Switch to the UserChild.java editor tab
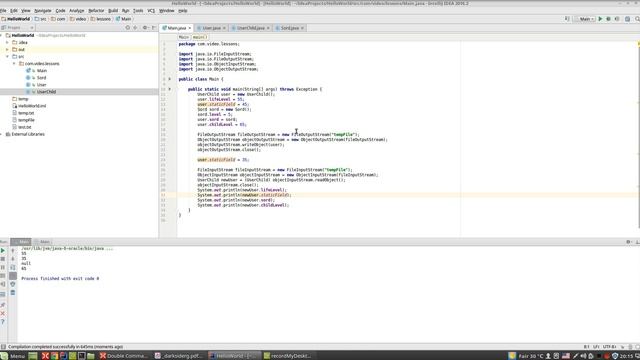Screen dimensions: 640x360 pyautogui.click(x=251, y=28)
